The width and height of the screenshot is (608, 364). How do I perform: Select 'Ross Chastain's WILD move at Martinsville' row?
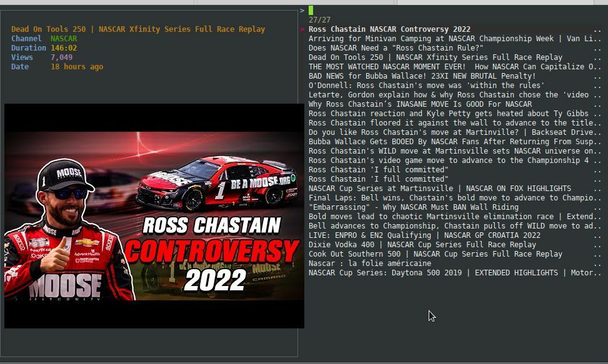[454, 151]
